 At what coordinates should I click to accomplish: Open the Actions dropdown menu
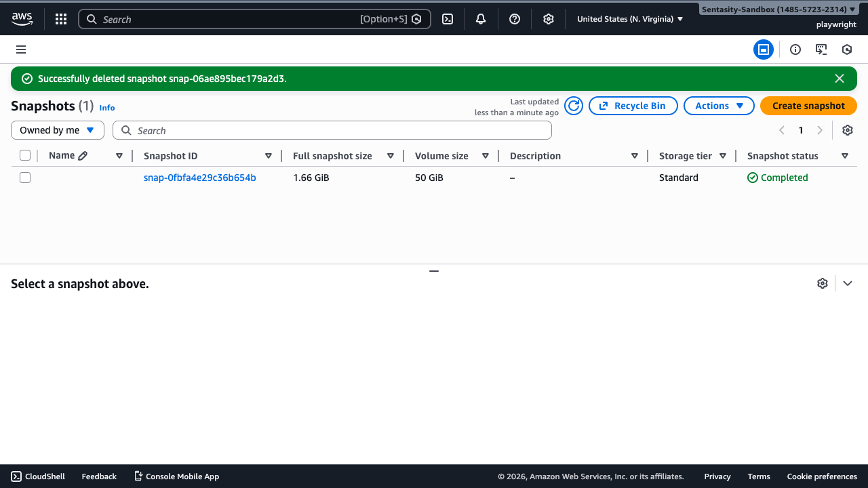tap(719, 106)
